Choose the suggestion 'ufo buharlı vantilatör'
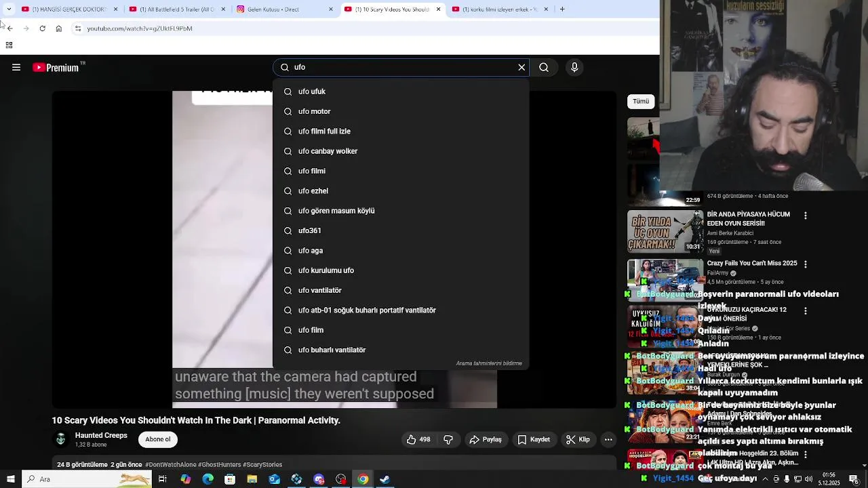This screenshot has width=868, height=488. [401, 350]
